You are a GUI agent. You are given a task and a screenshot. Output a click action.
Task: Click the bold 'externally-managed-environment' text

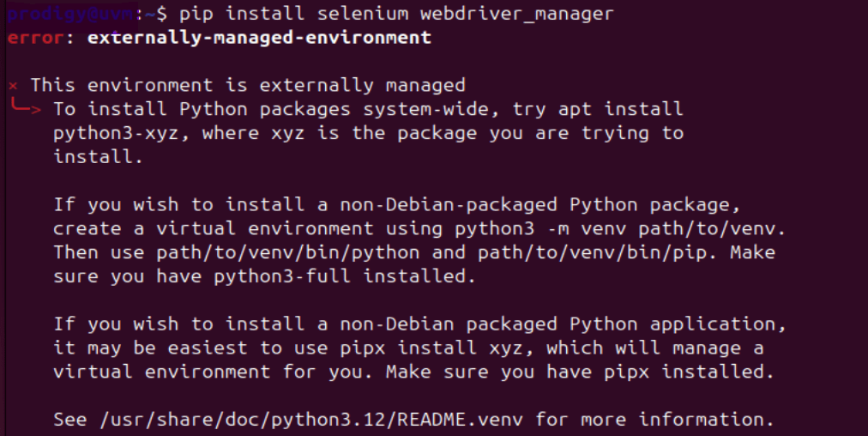[259, 38]
